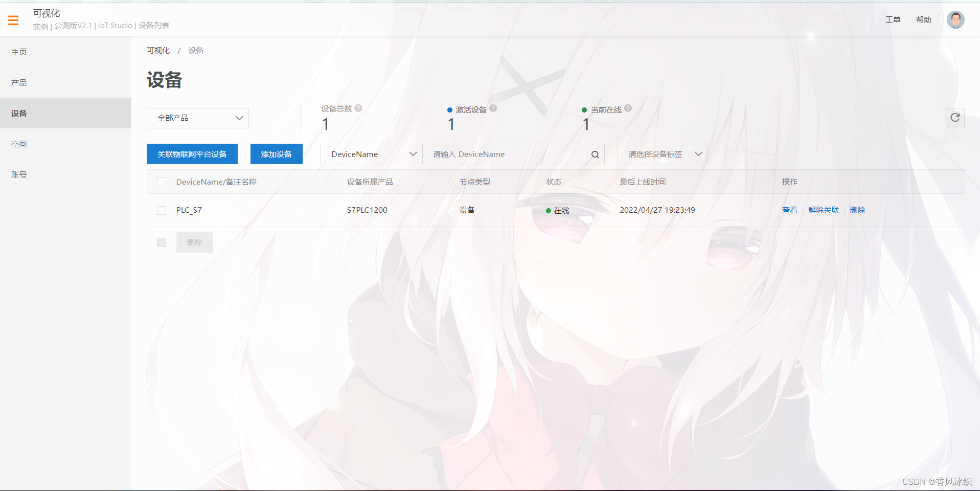Click the DeviceName/备注名称 column header
The image size is (980, 491).
tap(216, 182)
